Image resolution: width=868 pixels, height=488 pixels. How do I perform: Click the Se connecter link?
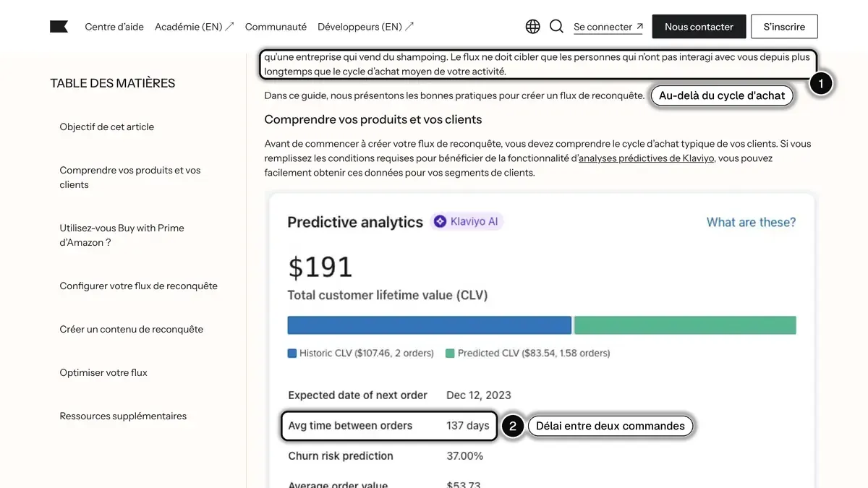click(x=608, y=27)
